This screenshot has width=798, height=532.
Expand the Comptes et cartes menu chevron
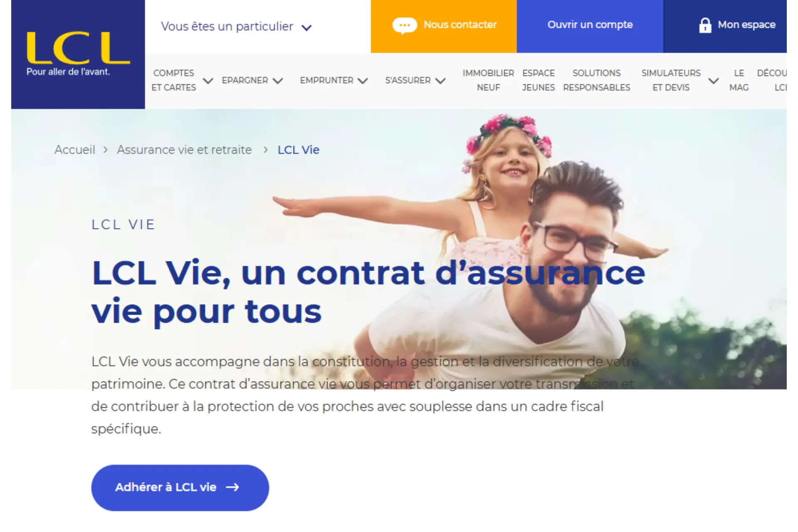tap(208, 81)
